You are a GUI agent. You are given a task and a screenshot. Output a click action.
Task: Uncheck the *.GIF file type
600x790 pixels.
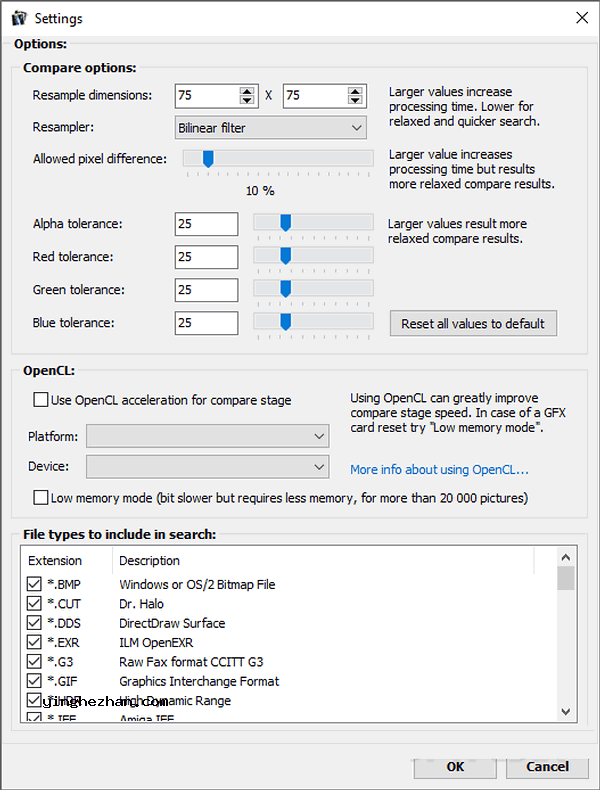coord(34,681)
